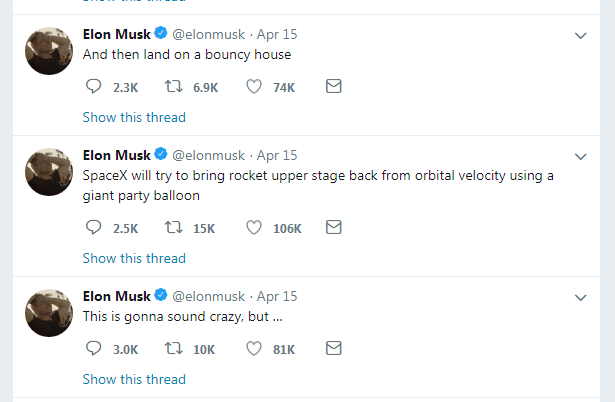Retweet the 'This is gonna sound crazy' tweet
The width and height of the screenshot is (615, 402).
click(172, 349)
